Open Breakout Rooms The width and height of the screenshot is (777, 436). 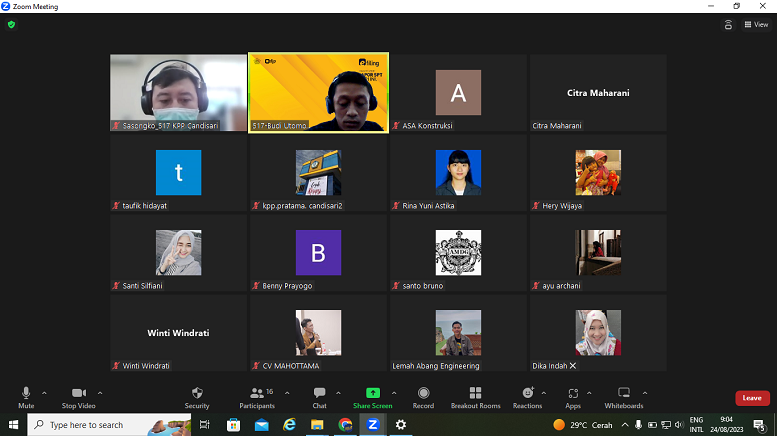pyautogui.click(x=475, y=394)
